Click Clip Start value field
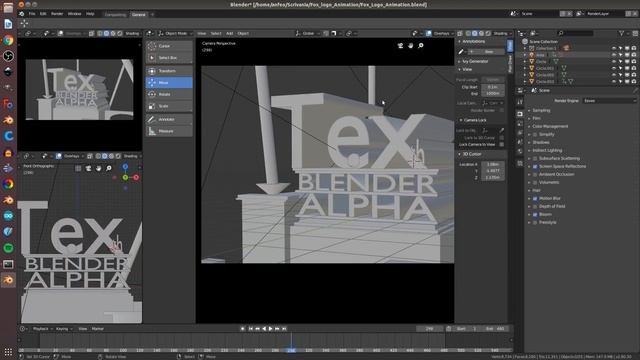This screenshot has height=360, width=640. click(493, 87)
